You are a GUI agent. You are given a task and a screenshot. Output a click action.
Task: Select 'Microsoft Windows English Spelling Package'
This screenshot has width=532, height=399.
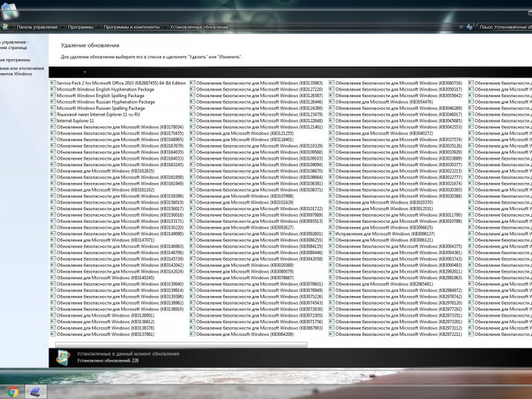pos(100,96)
